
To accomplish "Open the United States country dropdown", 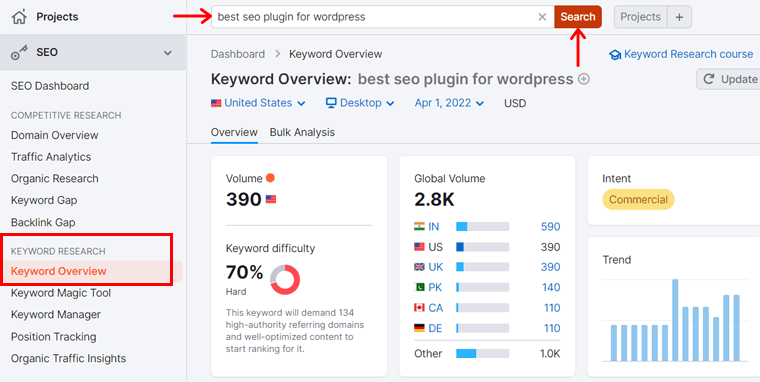I will [258, 103].
